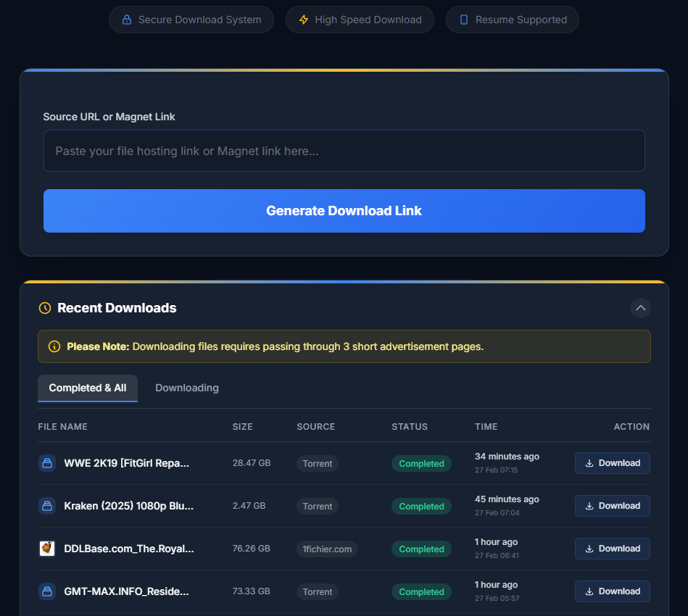Click the 34 minutes ago timestamp
Image resolution: width=688 pixels, height=616 pixels.
point(507,457)
